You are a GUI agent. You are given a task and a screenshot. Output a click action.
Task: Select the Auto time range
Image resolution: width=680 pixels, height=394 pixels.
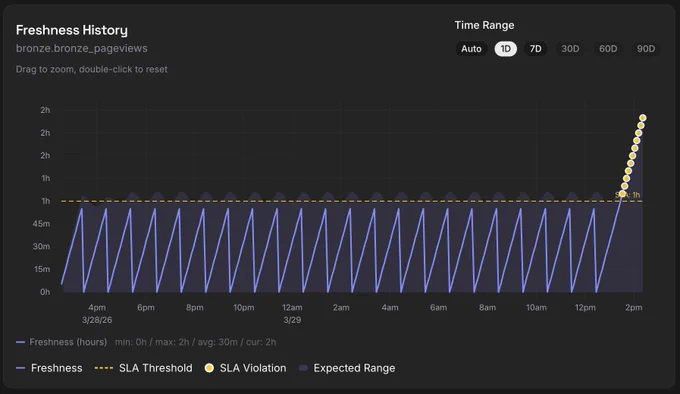pyautogui.click(x=471, y=49)
